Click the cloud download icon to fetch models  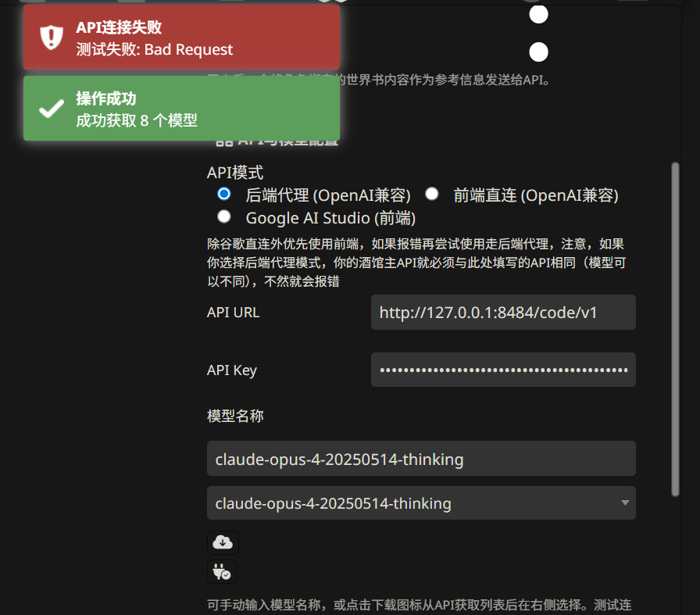click(223, 542)
